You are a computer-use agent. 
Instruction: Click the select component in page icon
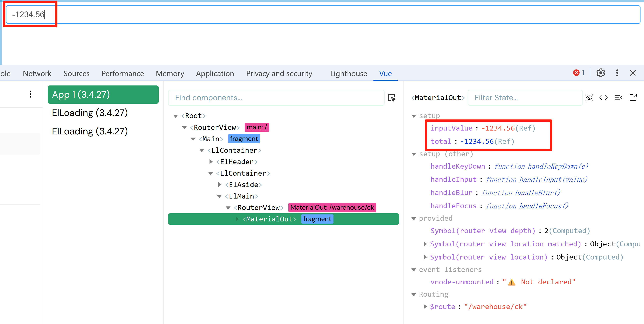click(x=392, y=98)
